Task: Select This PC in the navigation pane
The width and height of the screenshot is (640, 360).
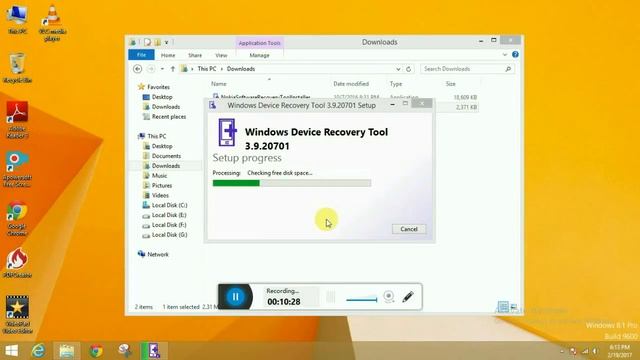Action: tap(156, 136)
